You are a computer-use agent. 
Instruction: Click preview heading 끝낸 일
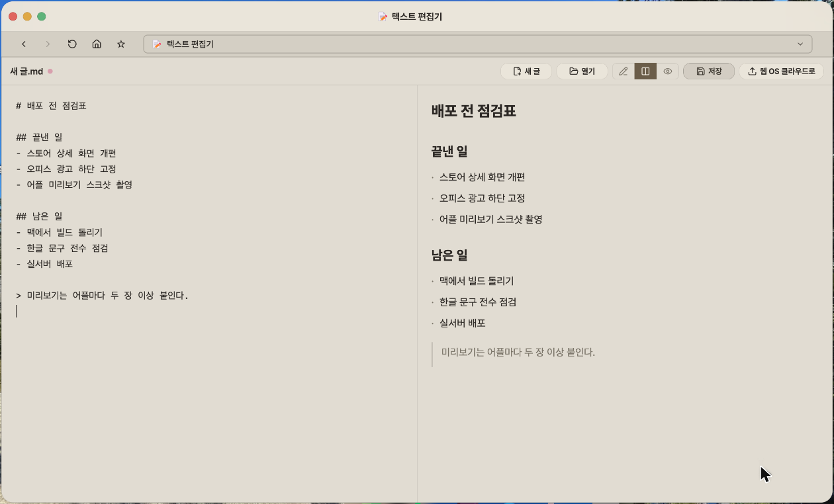(450, 151)
